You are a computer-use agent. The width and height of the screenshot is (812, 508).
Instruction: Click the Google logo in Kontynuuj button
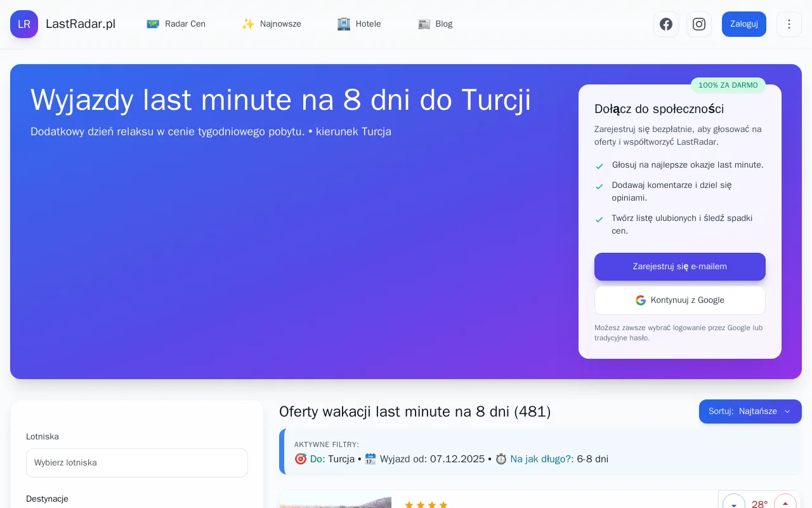point(641,300)
